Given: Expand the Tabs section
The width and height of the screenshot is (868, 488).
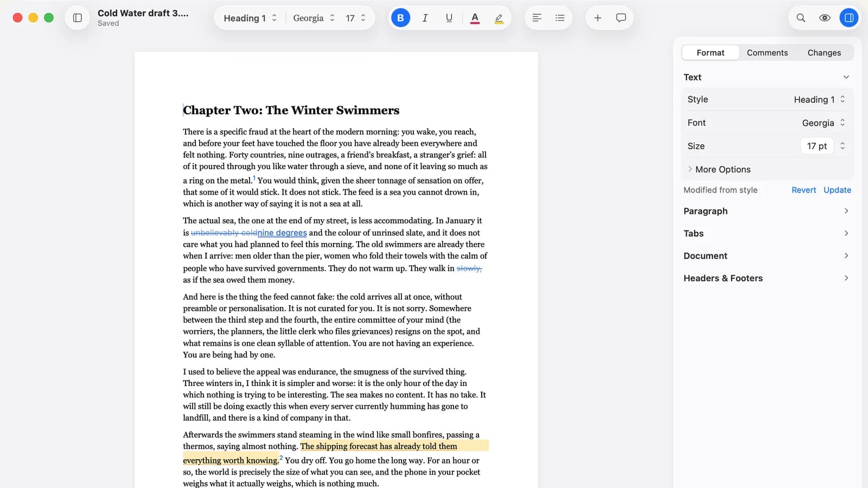Looking at the screenshot, I should pos(767,233).
